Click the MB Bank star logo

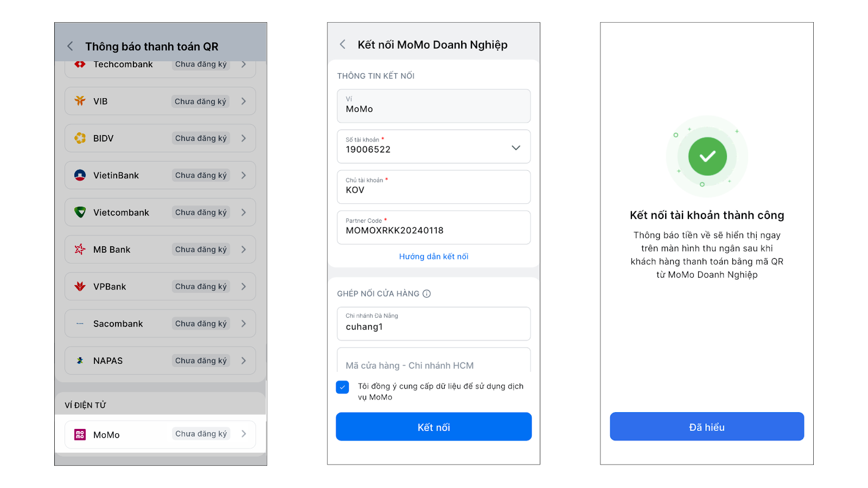pos(80,249)
